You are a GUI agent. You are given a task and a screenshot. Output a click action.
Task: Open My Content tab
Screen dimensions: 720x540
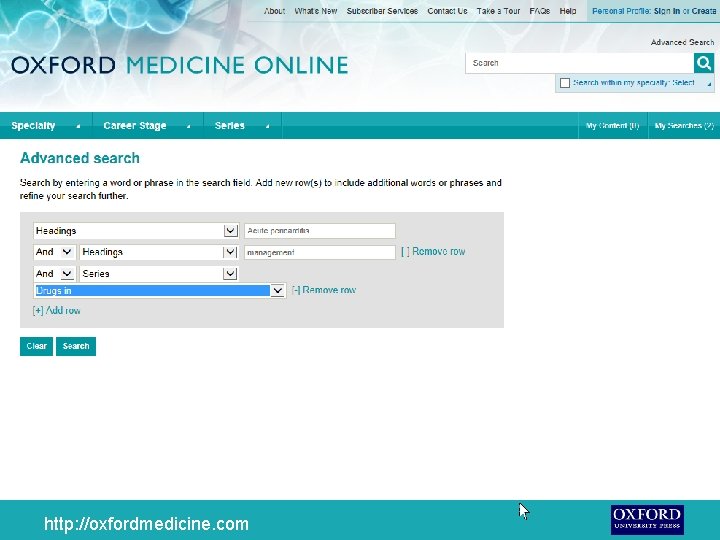pyautogui.click(x=613, y=125)
